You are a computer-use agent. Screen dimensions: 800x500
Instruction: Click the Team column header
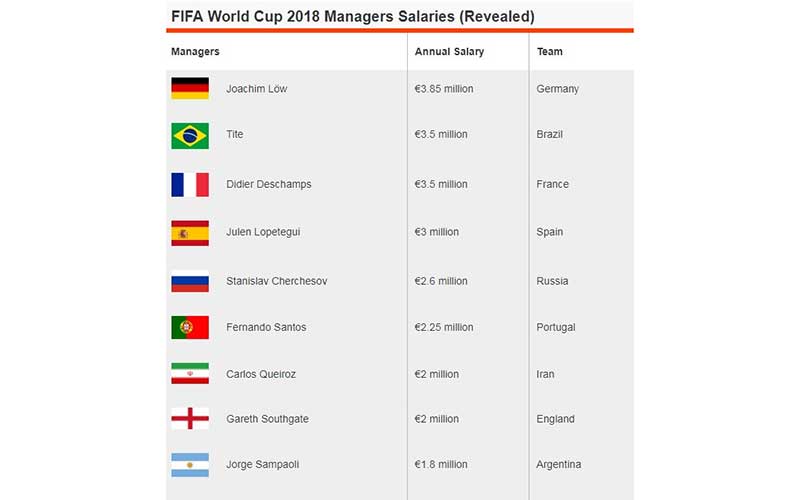click(550, 51)
